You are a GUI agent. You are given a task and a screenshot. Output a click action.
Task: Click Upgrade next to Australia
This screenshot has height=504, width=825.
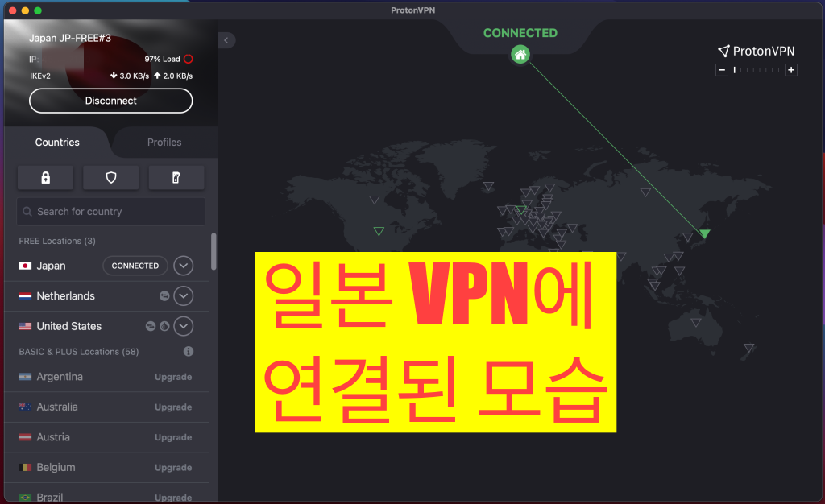(173, 407)
